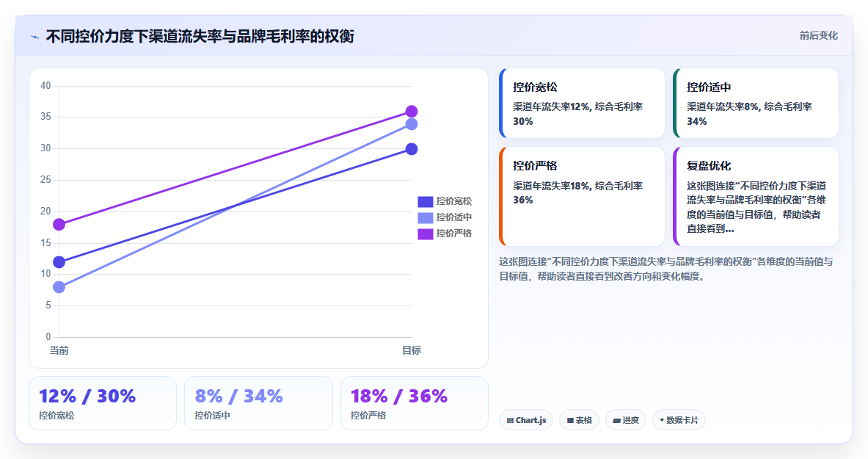The width and height of the screenshot is (868, 459).
Task: Click the dark blue 控价宽松 point at 目标
Action: pyautogui.click(x=412, y=149)
